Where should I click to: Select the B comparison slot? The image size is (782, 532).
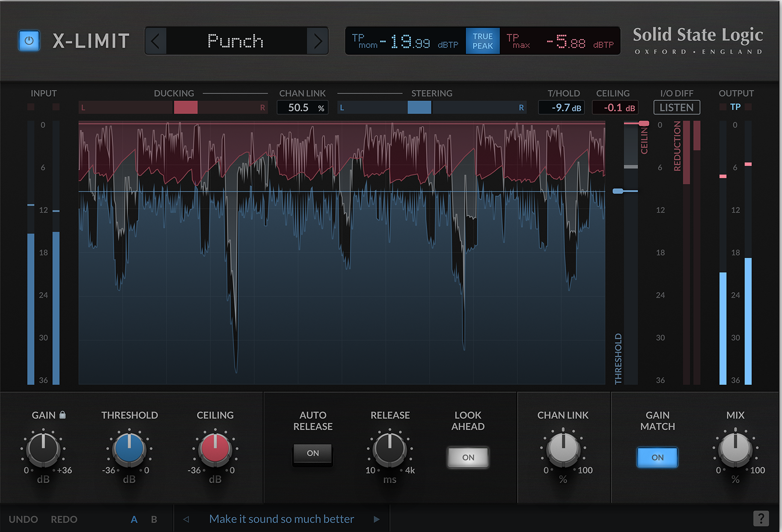click(154, 519)
